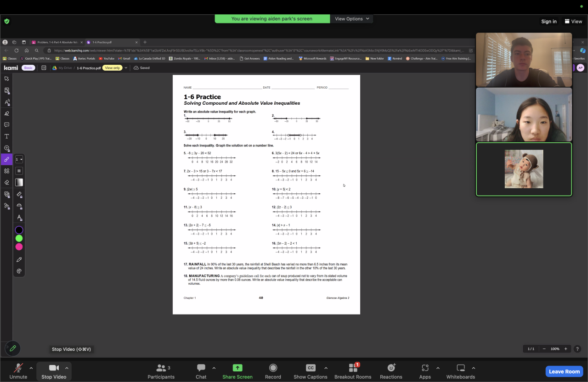588x382 pixels.
Task: Click the green pencil annotate button
Action: click(x=13, y=348)
